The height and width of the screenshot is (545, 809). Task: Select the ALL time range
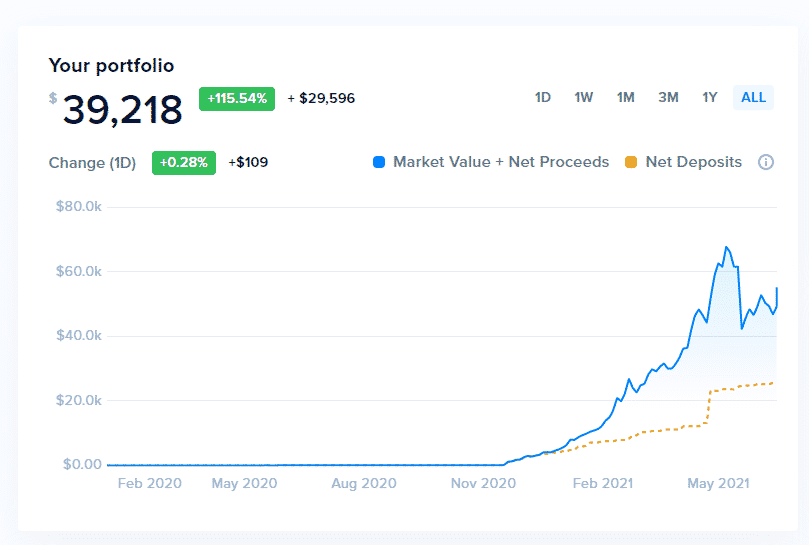click(753, 97)
